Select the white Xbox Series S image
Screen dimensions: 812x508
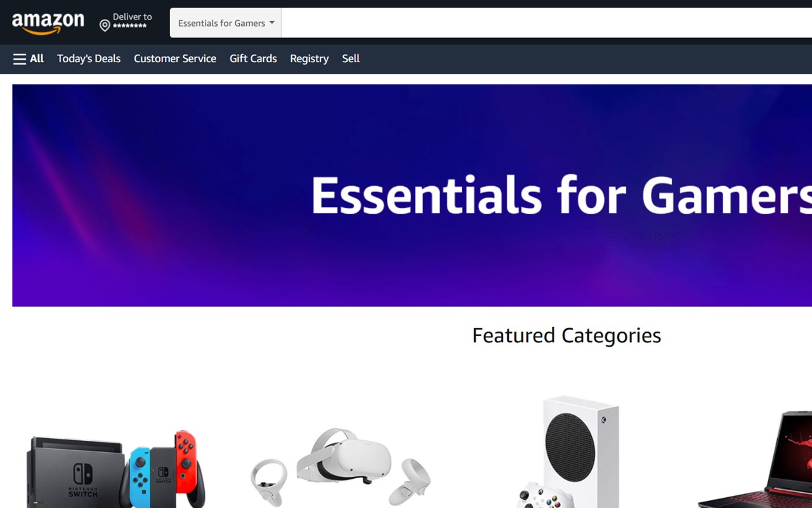pos(566,452)
